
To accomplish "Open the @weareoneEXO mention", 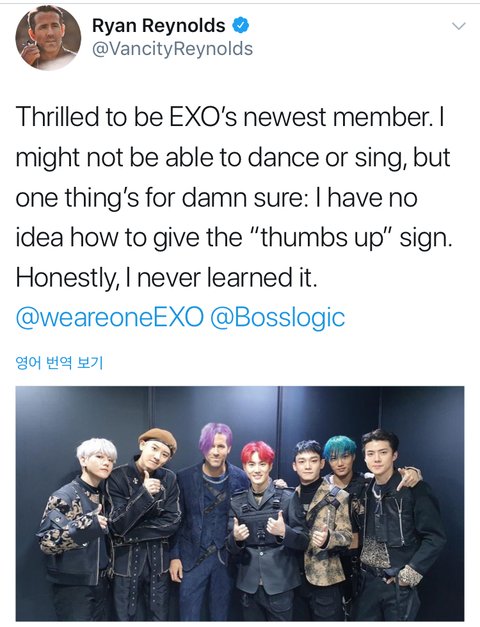I will coord(109,318).
